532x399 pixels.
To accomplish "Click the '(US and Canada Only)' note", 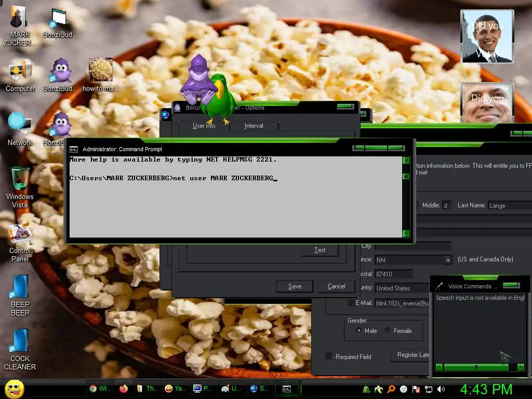I will click(x=485, y=259).
